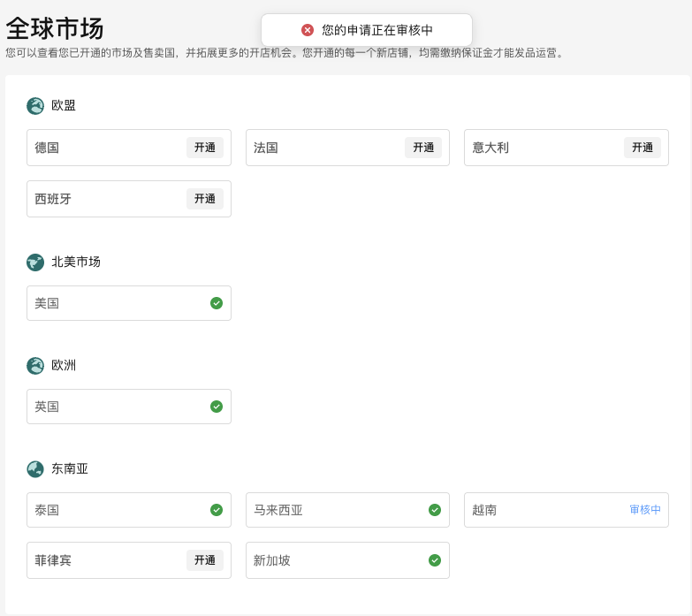This screenshot has width=692, height=616.
Task: Select the 意大利 country label
Action: [x=490, y=148]
